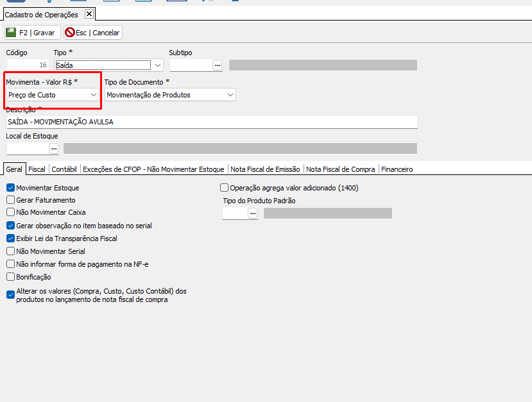The image size is (532, 402).
Task: Close the Cadastro de Operações tab
Action: pos(89,13)
